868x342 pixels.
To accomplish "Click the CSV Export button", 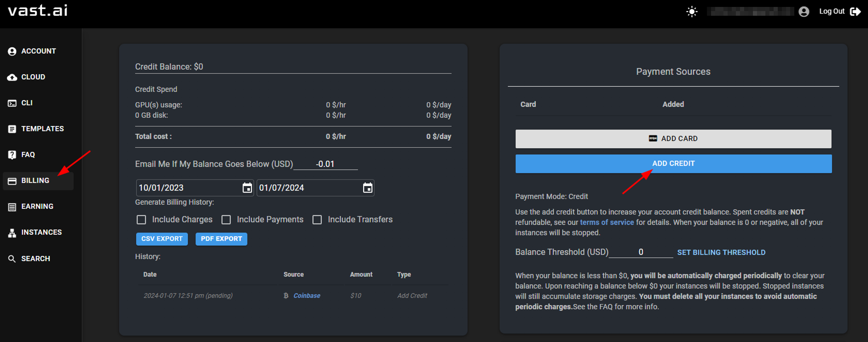I will (x=162, y=239).
